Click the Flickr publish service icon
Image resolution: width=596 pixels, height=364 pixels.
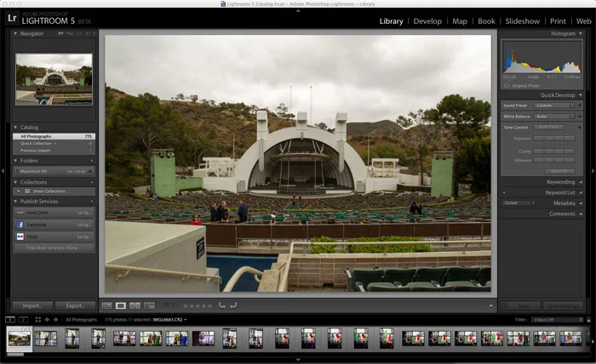(20, 236)
